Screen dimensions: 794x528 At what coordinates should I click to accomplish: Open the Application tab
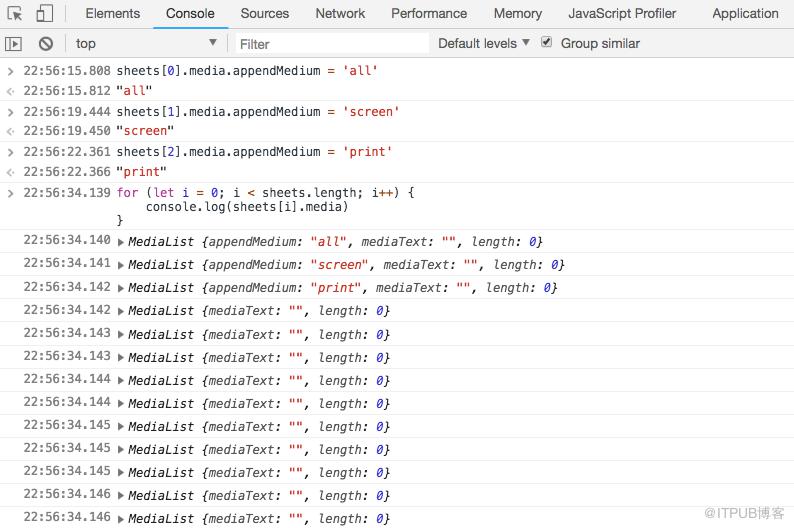click(x=745, y=13)
